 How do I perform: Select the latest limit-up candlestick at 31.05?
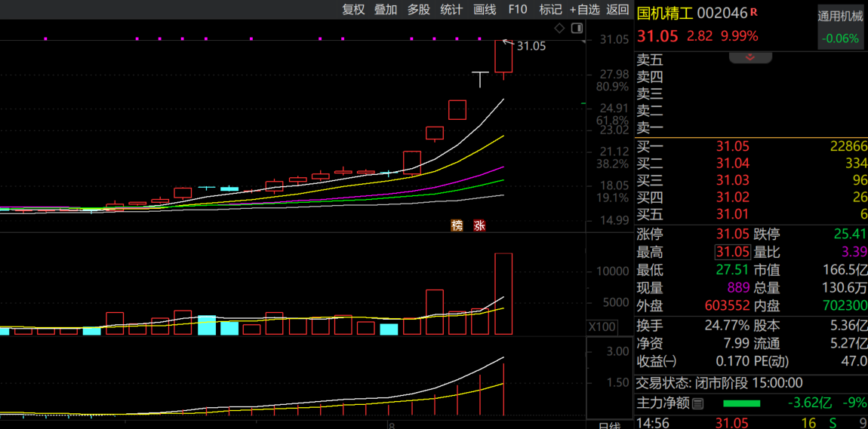click(503, 56)
